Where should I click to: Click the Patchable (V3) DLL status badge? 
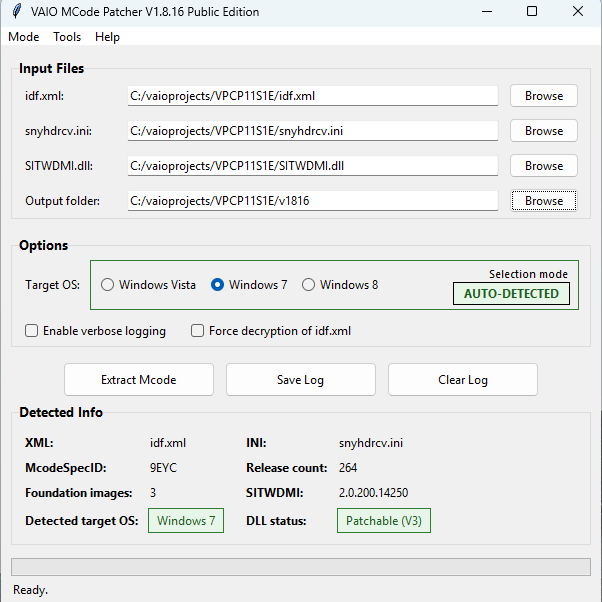384,521
